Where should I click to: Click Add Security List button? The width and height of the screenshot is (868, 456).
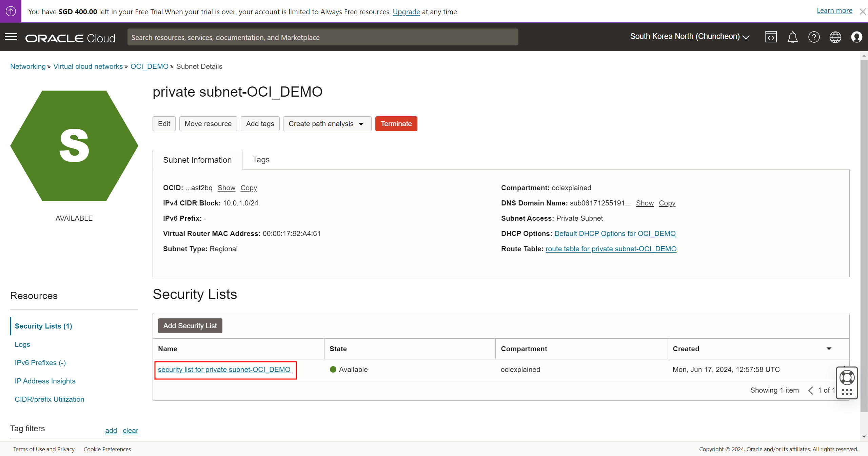[190, 326]
